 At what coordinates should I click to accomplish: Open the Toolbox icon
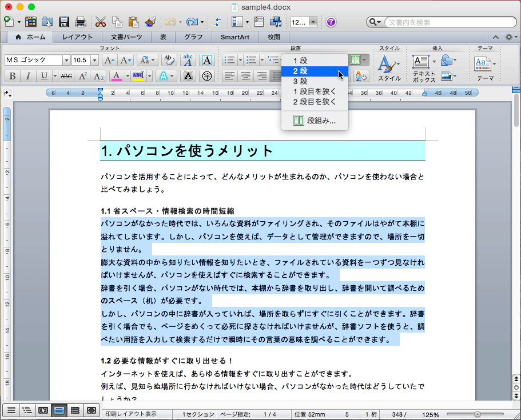pyautogui.click(x=259, y=22)
